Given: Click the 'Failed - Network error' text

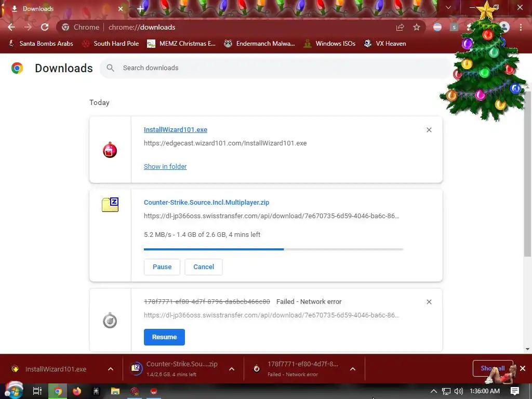Looking at the screenshot, I should [309, 302].
